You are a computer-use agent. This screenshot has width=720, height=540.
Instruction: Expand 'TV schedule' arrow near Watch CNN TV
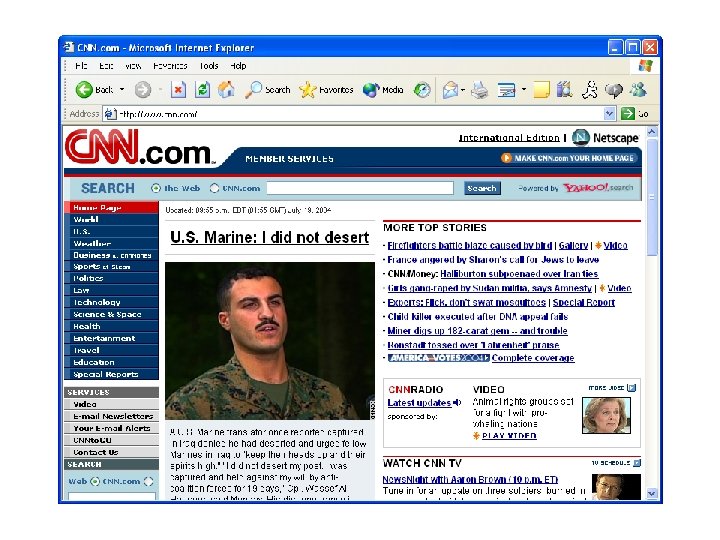(636, 463)
